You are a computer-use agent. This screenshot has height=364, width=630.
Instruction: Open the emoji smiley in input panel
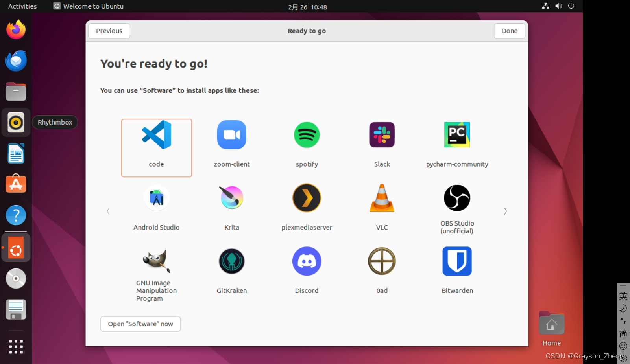(623, 346)
